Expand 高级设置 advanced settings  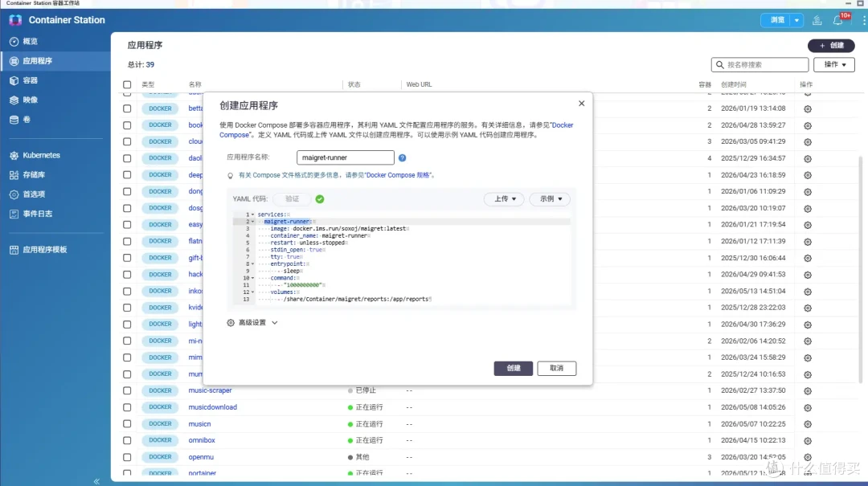point(252,323)
